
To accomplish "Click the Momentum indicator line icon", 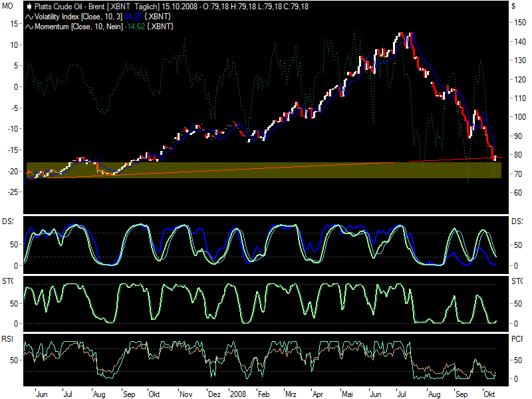I will (29, 25).
